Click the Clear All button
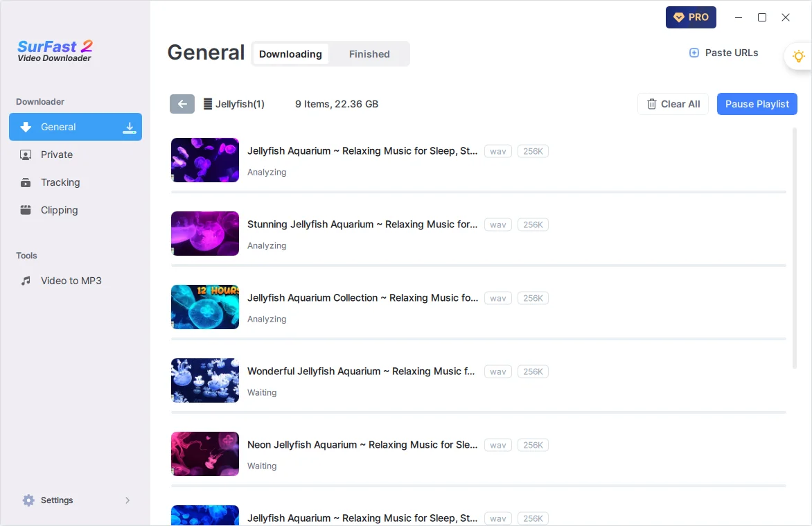This screenshot has height=526, width=812. [x=673, y=104]
